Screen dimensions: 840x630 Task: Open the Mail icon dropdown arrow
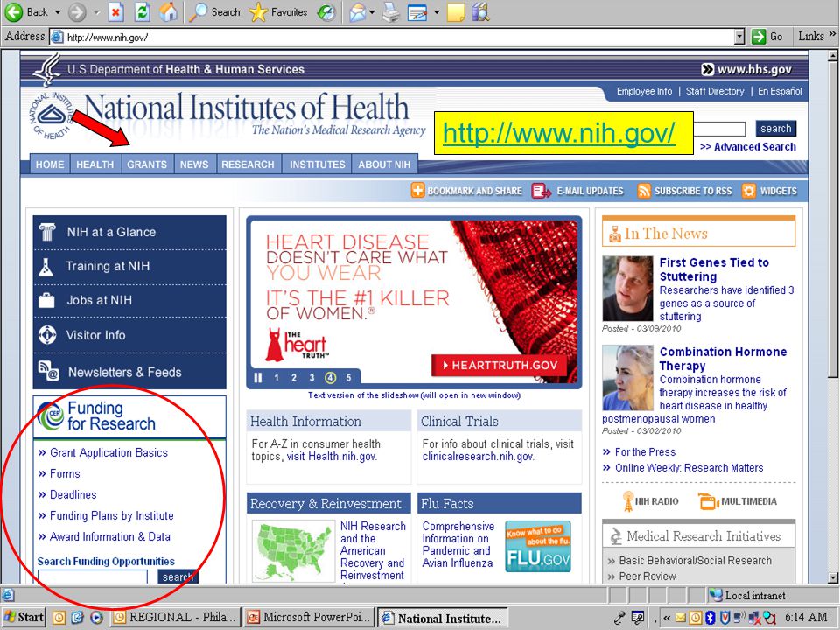372,11
